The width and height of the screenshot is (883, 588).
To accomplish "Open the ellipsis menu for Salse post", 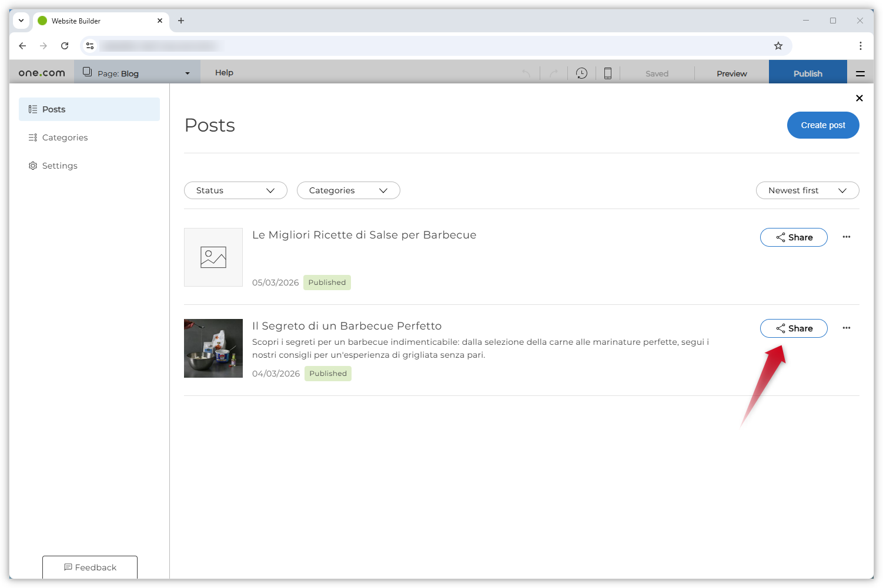I will [x=847, y=237].
